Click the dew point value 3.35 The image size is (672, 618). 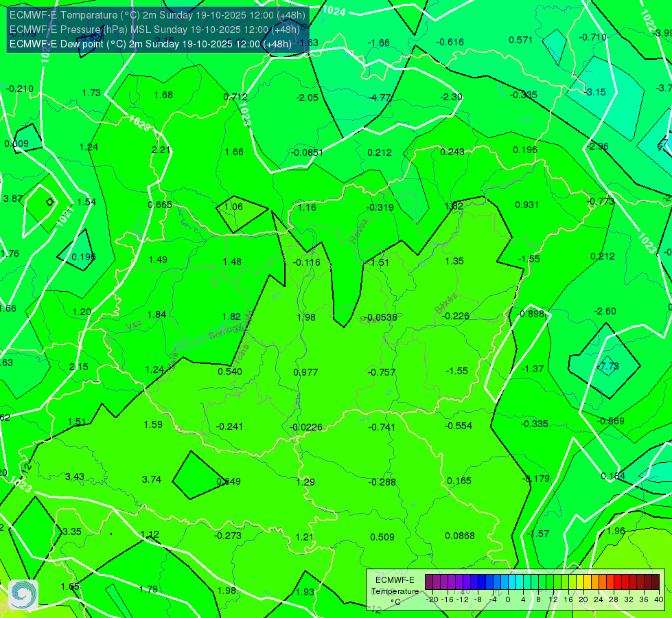pos(71,531)
